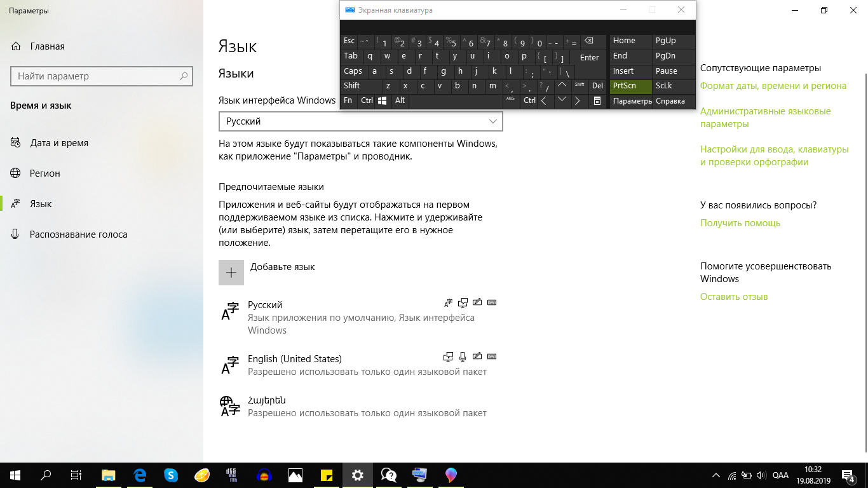Click the display language icon in the Русский row
The width and height of the screenshot is (868, 488).
tap(449, 302)
